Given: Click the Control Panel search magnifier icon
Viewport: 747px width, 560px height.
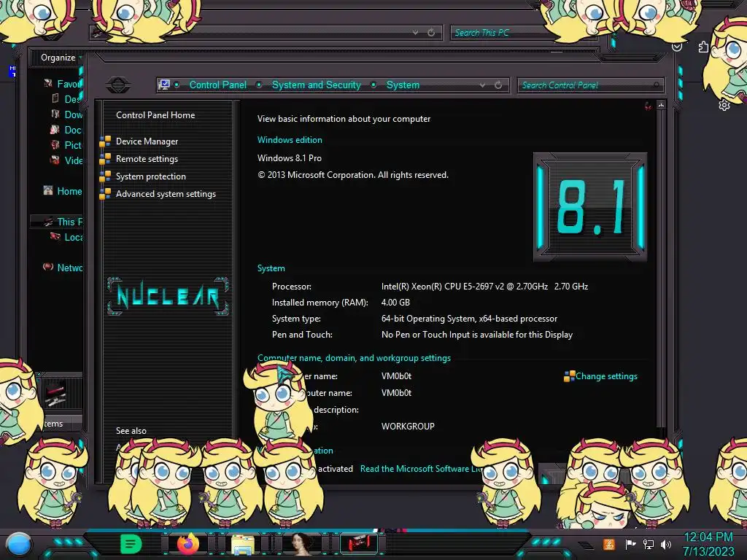Looking at the screenshot, I should tap(657, 85).
